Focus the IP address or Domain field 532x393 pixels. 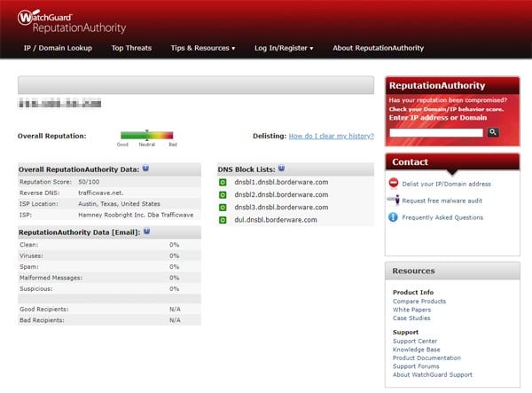pos(436,132)
